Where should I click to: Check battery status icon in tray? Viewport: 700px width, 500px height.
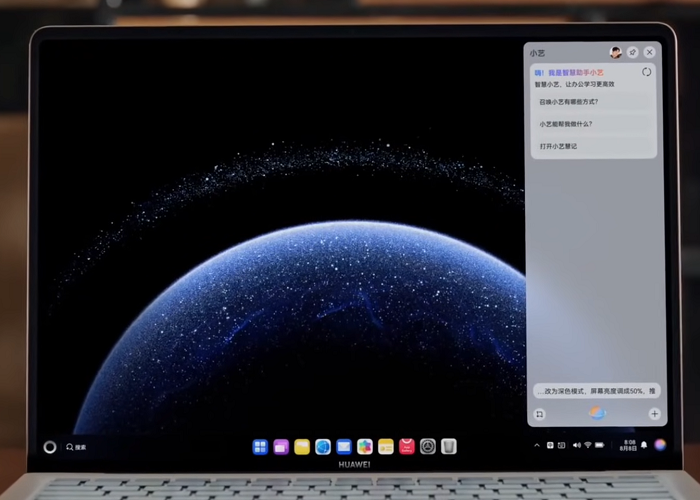[x=600, y=445]
